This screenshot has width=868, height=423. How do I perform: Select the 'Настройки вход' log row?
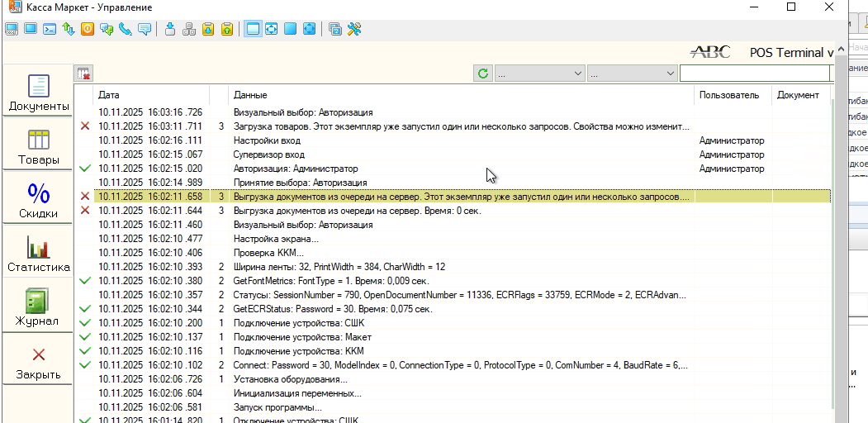[453, 140]
